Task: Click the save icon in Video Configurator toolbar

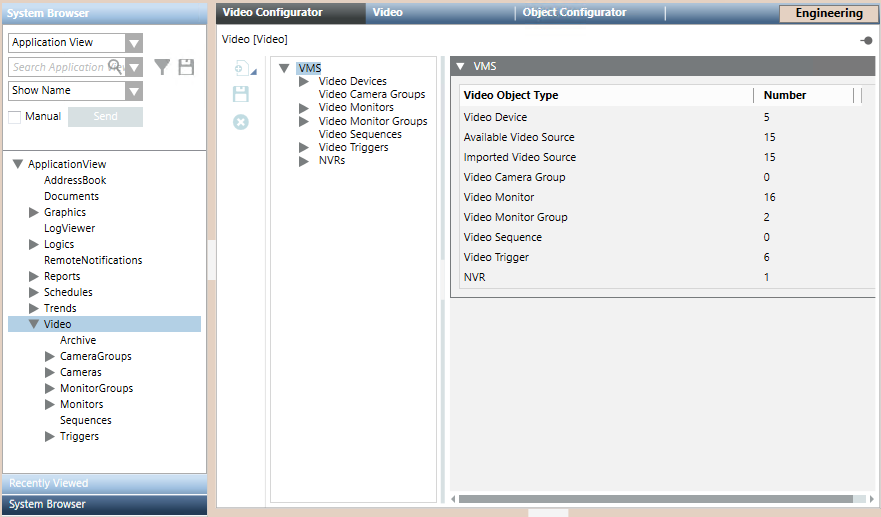Action: point(240,95)
